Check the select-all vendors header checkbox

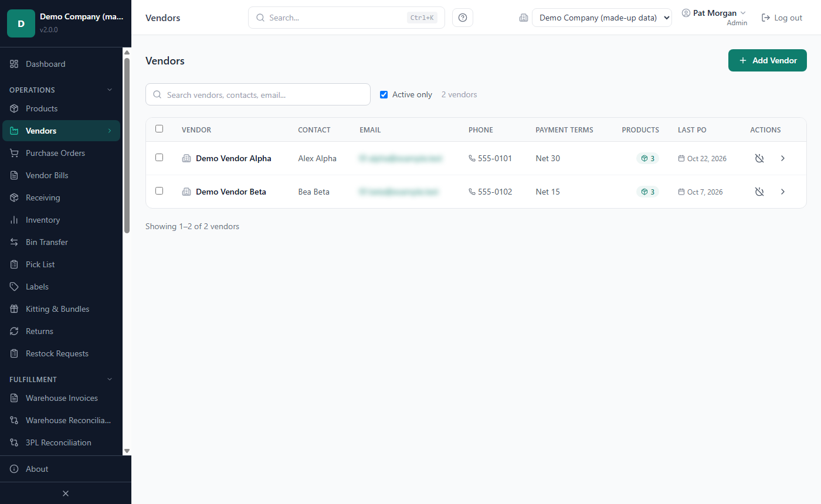(159, 129)
